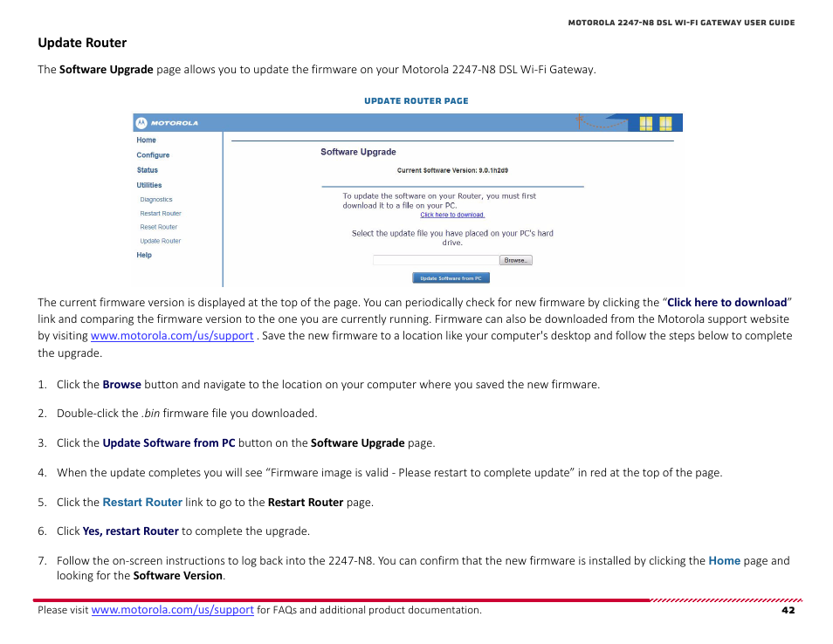Click bold 'Click here to download' in paragraph

click(x=726, y=303)
